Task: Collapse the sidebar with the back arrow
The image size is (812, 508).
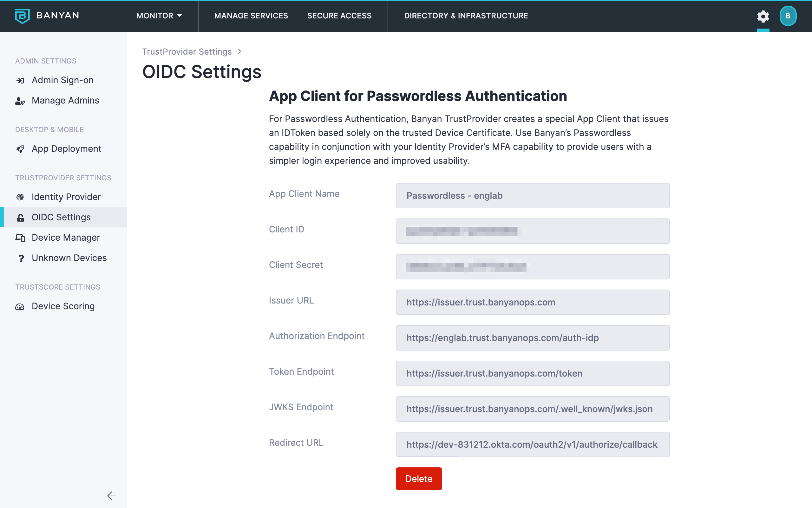Action: [111, 496]
